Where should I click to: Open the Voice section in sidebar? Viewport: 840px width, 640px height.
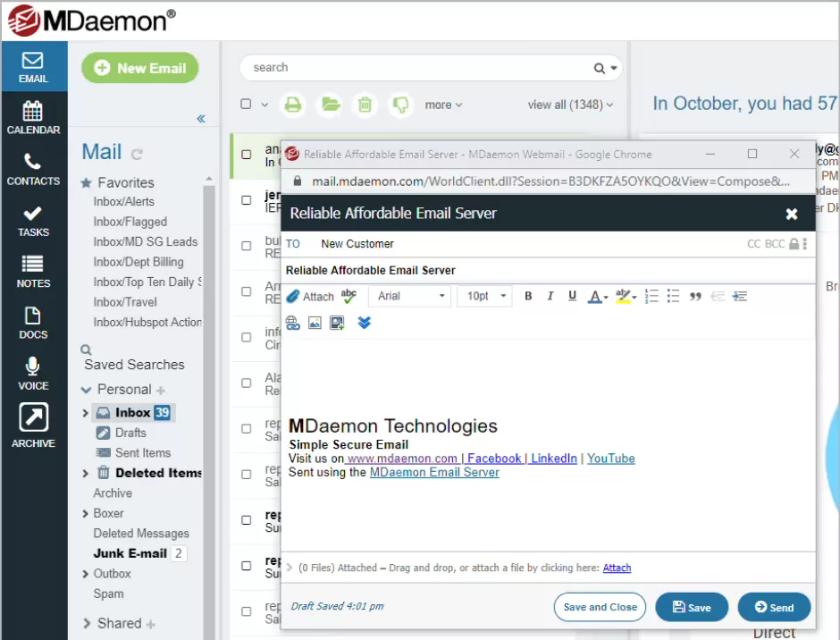[x=33, y=373]
